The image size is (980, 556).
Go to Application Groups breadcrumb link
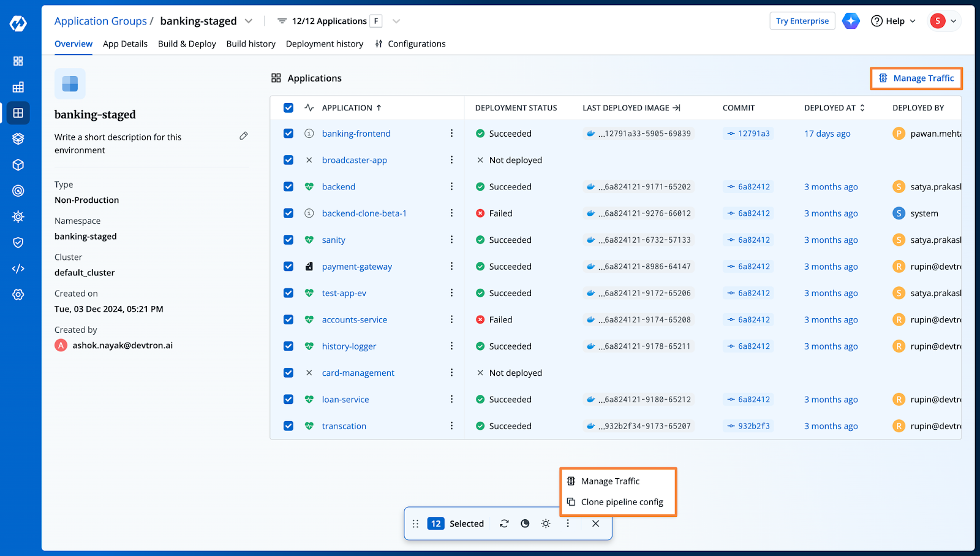[100, 21]
